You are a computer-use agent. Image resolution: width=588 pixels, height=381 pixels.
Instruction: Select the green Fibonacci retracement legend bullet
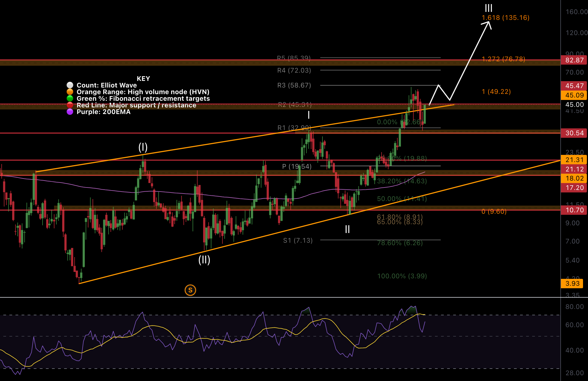click(70, 99)
